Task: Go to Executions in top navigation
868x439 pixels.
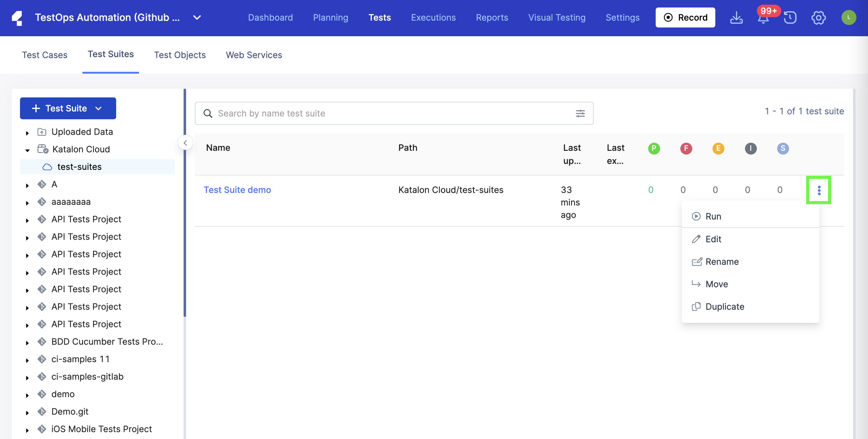Action: point(433,17)
